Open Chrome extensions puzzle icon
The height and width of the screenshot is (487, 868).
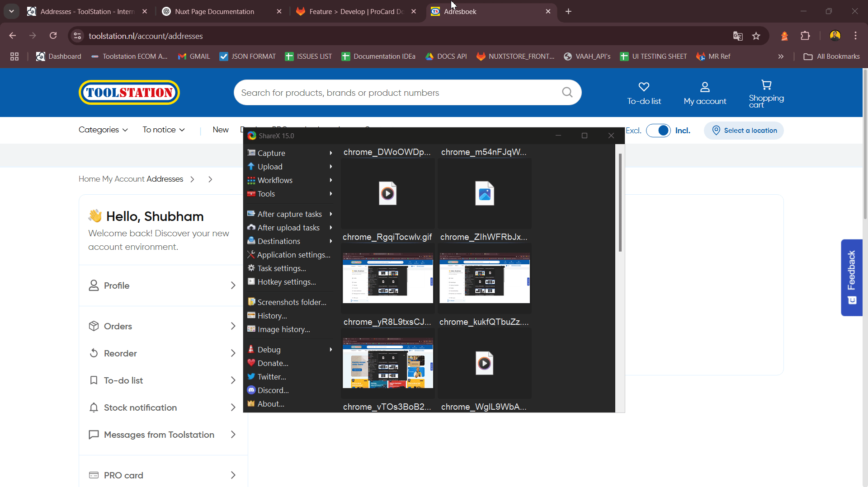(805, 36)
